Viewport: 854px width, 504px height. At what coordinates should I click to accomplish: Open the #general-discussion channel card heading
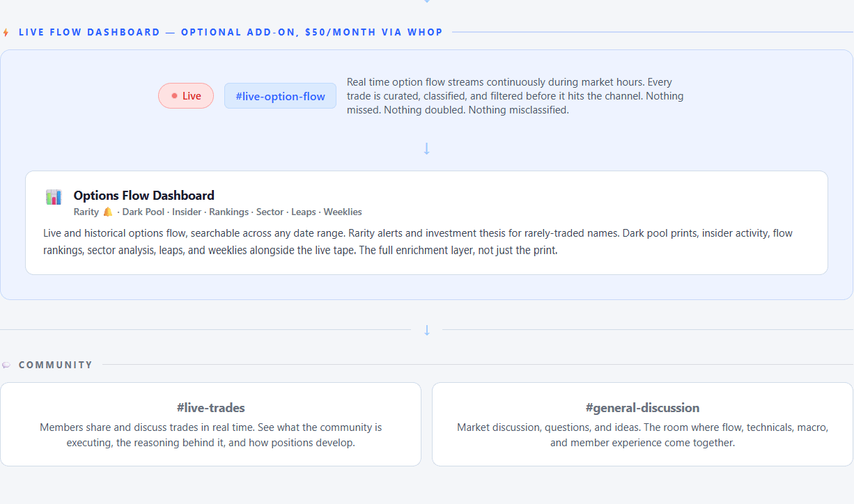click(x=643, y=408)
